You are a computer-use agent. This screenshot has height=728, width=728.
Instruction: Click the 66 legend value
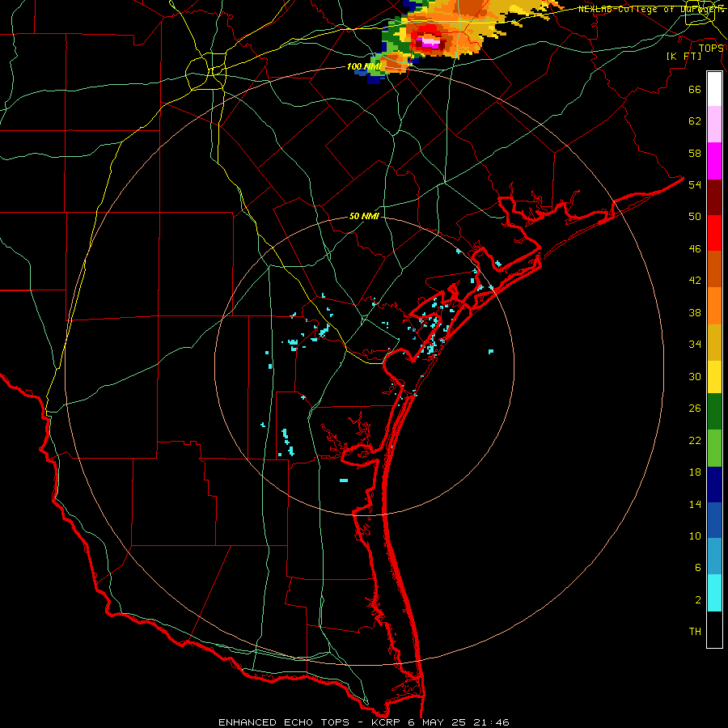[695, 90]
